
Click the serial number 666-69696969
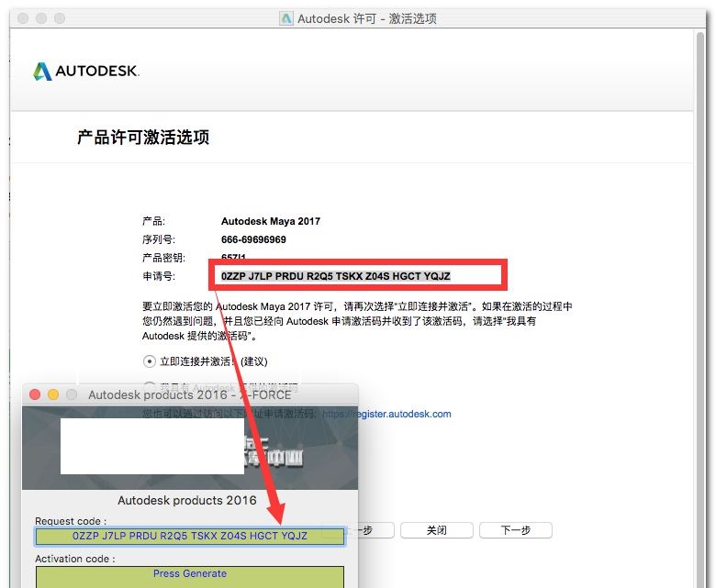(x=253, y=239)
